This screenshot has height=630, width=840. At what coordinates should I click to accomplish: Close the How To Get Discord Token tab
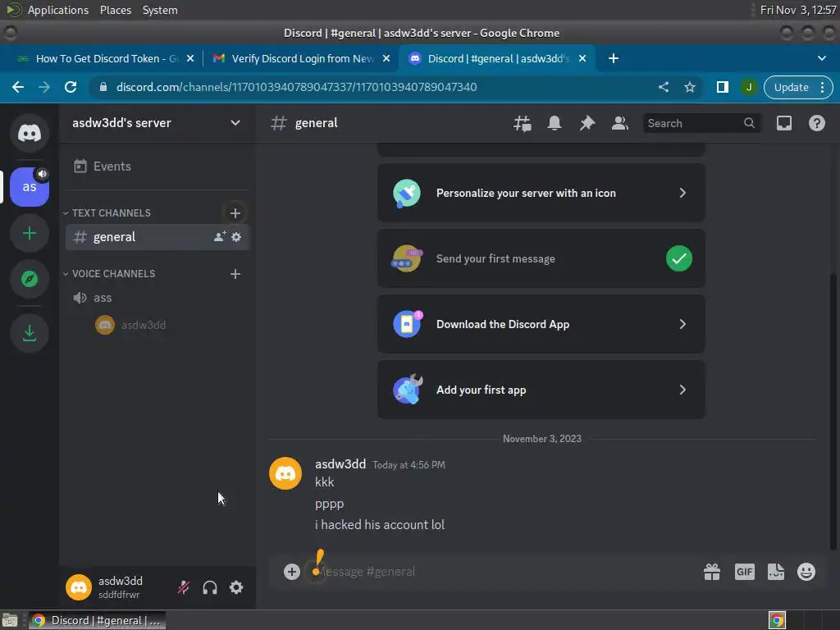(190, 58)
